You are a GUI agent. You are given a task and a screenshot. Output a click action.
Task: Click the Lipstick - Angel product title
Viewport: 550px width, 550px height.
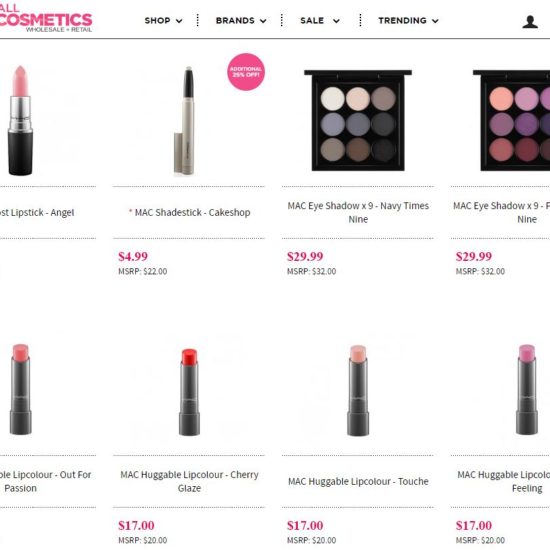click(37, 213)
